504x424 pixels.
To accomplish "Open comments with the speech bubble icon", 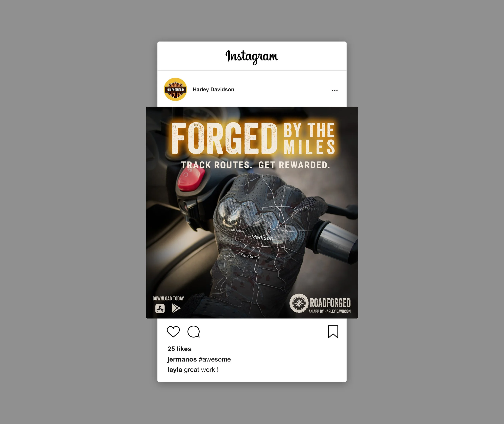I will pyautogui.click(x=194, y=332).
